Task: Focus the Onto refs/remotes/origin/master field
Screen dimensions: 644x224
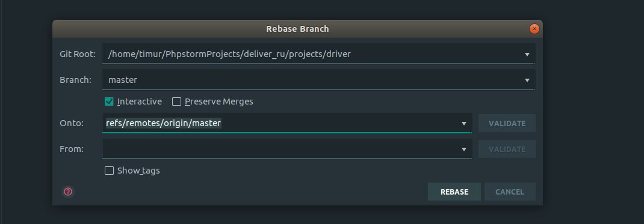Action: 286,123
